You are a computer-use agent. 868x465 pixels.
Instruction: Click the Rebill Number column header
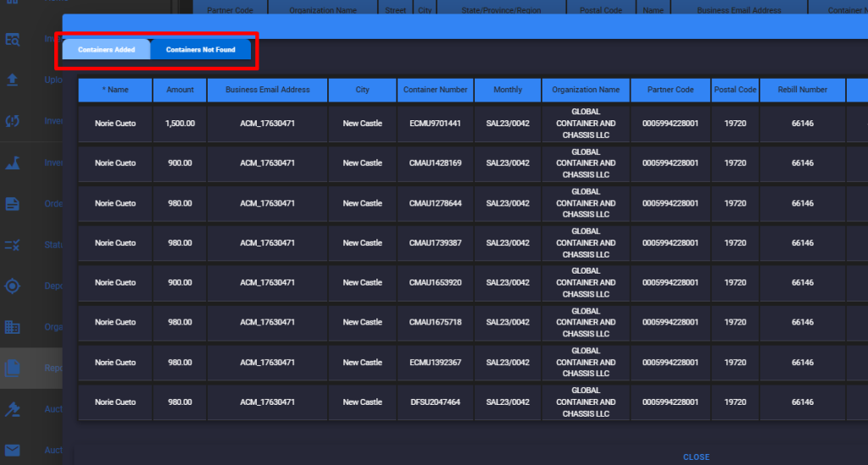point(802,90)
